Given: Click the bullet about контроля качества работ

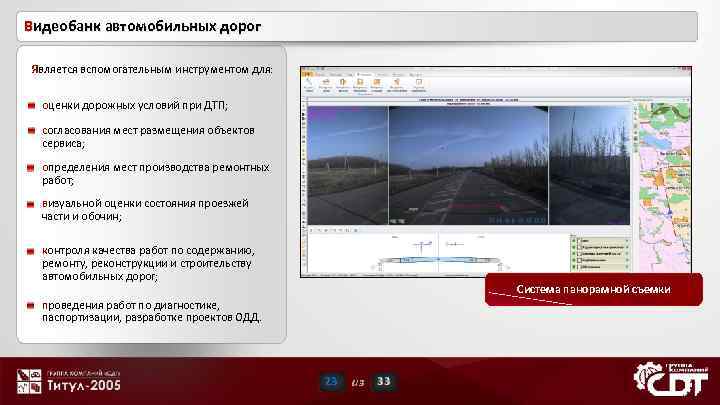Looking at the screenshot, I should pos(148,264).
